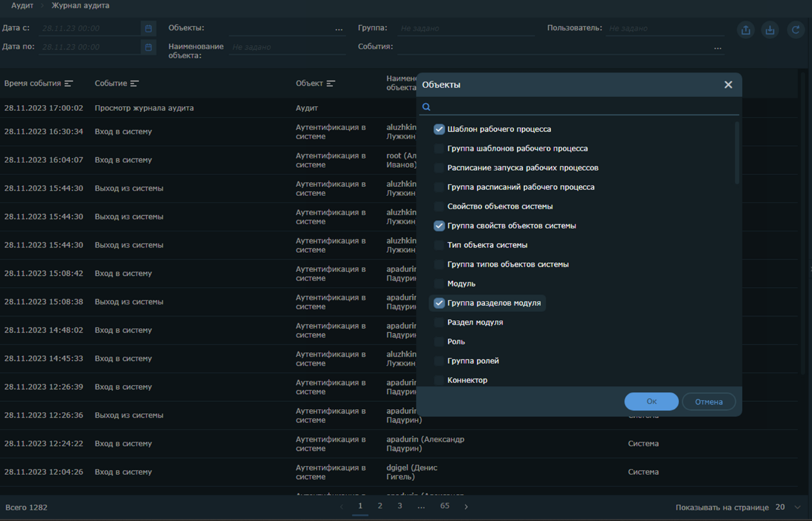The image size is (812, 521).
Task: Check the Модуль checkbox
Action: pyautogui.click(x=439, y=284)
